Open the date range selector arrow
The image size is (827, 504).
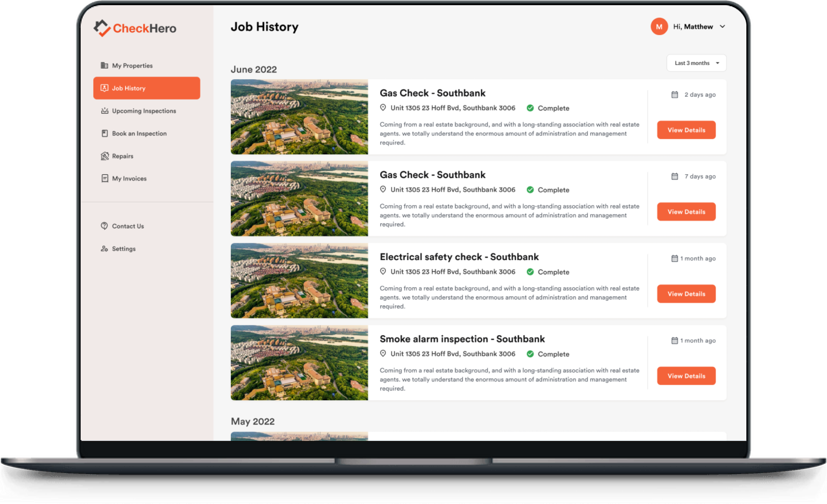718,63
